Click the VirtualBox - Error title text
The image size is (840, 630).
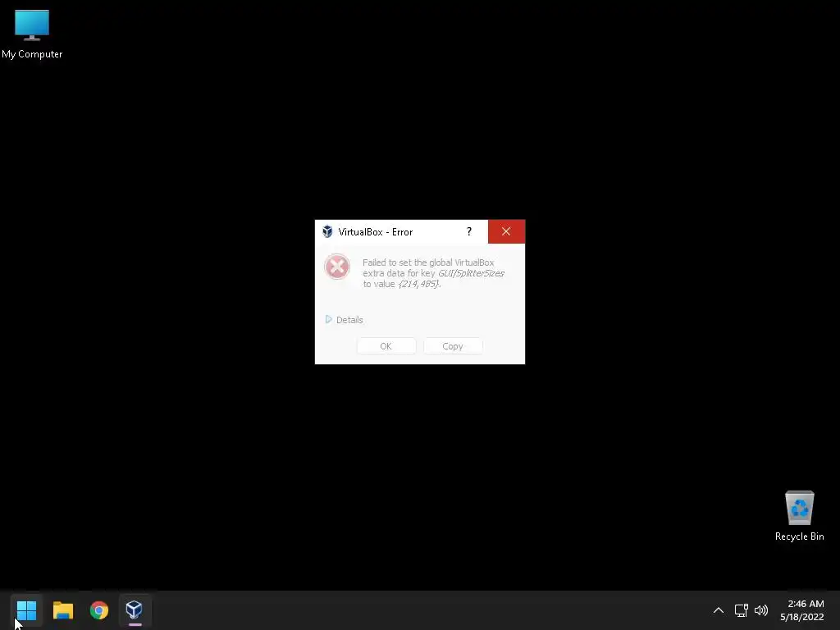(x=376, y=232)
